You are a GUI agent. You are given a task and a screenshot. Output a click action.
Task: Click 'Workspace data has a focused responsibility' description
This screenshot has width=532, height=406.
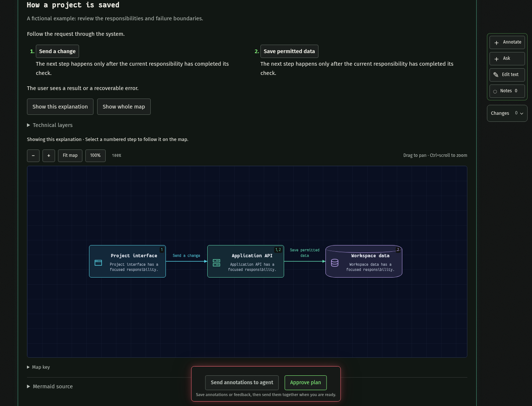371,267
